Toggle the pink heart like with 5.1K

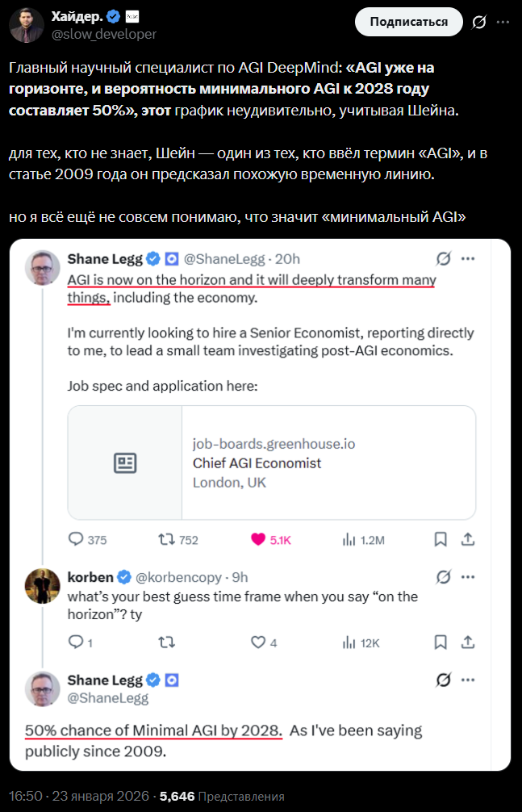(x=257, y=539)
